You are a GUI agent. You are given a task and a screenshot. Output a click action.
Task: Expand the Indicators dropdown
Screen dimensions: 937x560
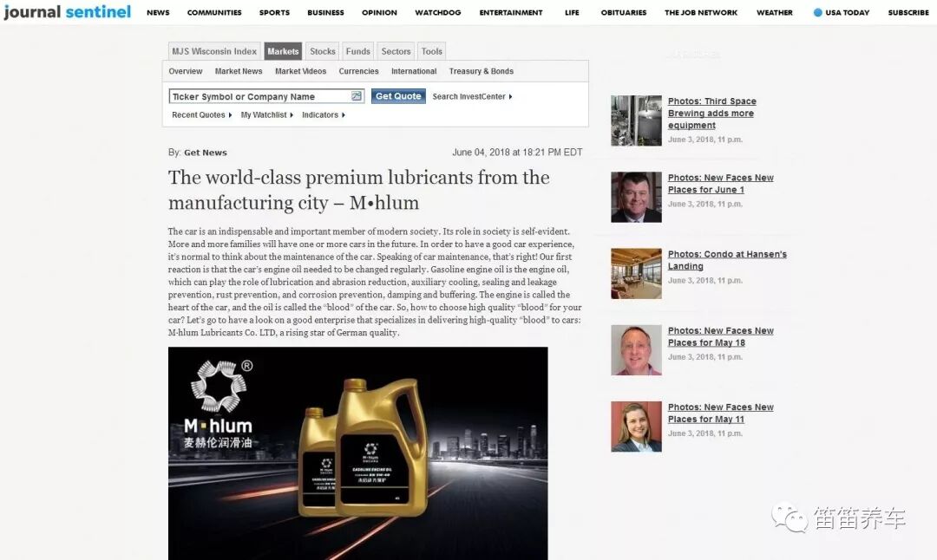324,114
